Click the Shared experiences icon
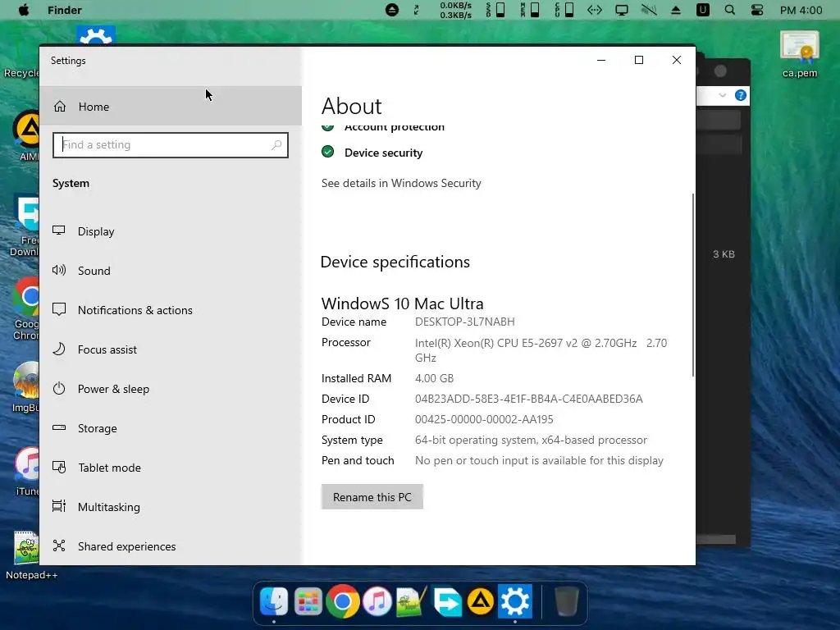Image resolution: width=840 pixels, height=630 pixels. point(59,546)
